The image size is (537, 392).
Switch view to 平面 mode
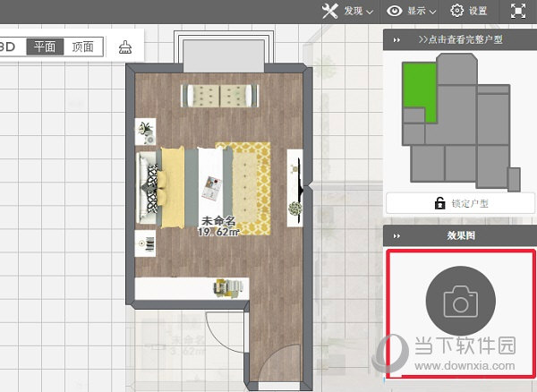(x=45, y=47)
